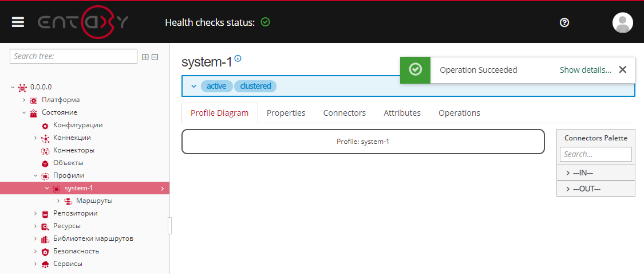Click the green health check status icon

coord(265,22)
